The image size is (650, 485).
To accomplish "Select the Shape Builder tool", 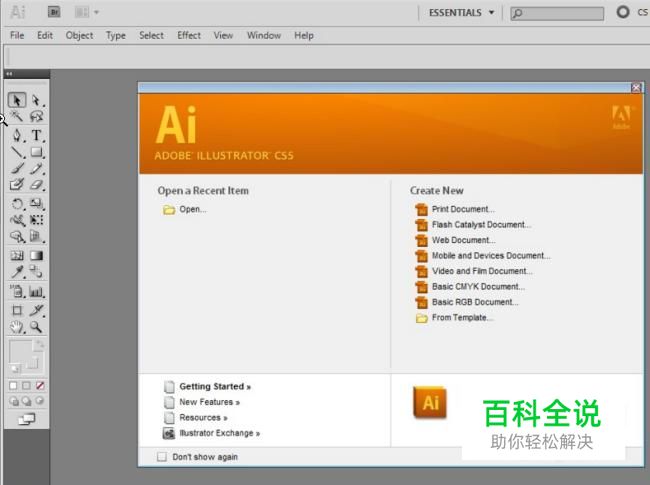I will click(17, 237).
